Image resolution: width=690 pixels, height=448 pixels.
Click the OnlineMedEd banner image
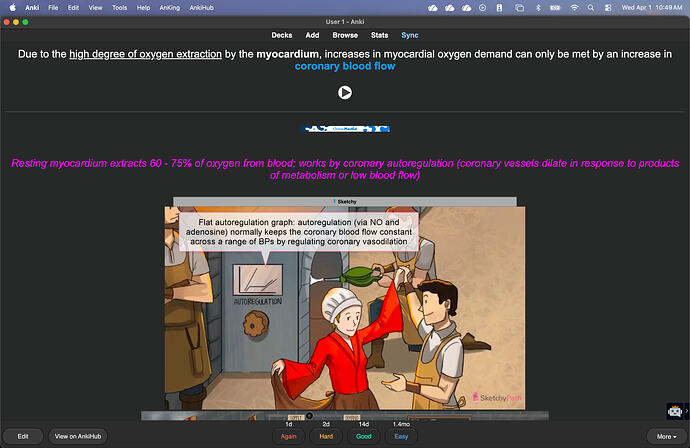point(345,129)
